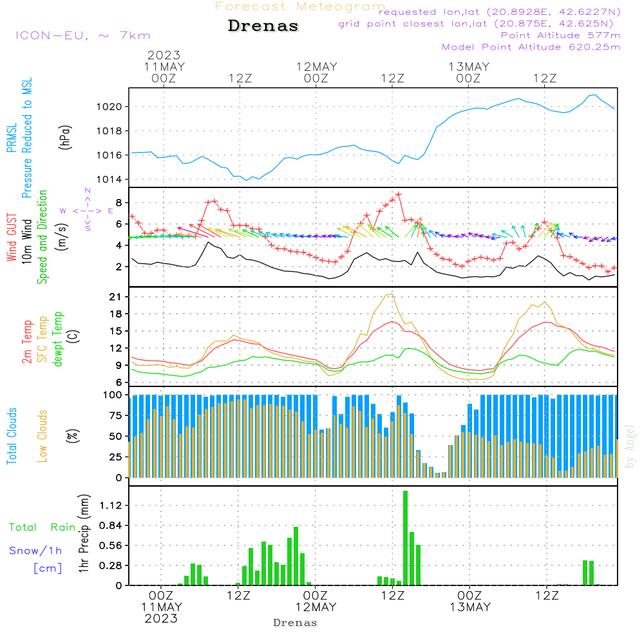Click the requested lon,lat (20.8928E, 42.6227N) line
Screen dimensions: 644x644
(500, 12)
